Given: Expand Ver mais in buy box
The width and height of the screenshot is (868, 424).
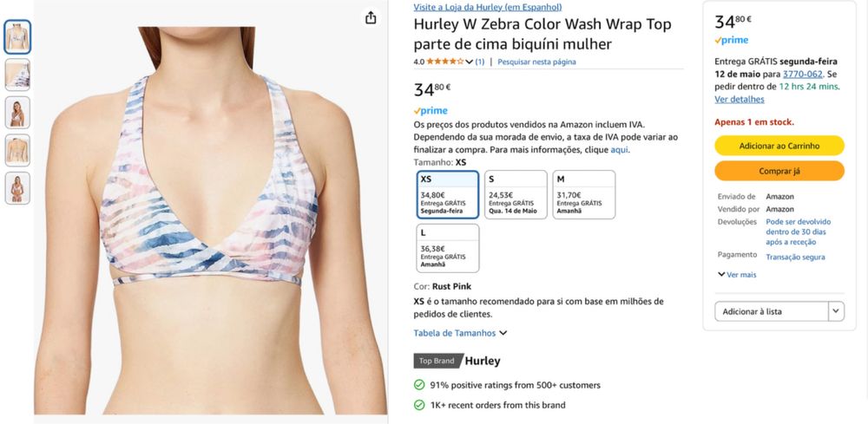Looking at the screenshot, I should (737, 275).
